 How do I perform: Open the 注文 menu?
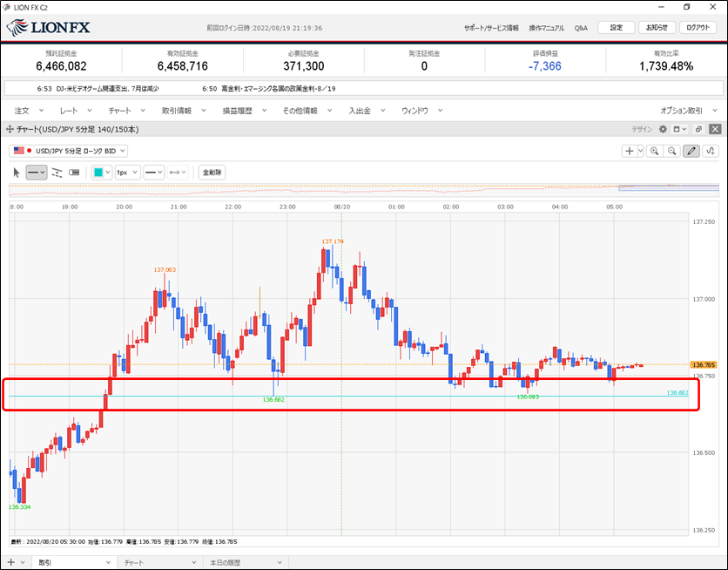tap(29, 111)
